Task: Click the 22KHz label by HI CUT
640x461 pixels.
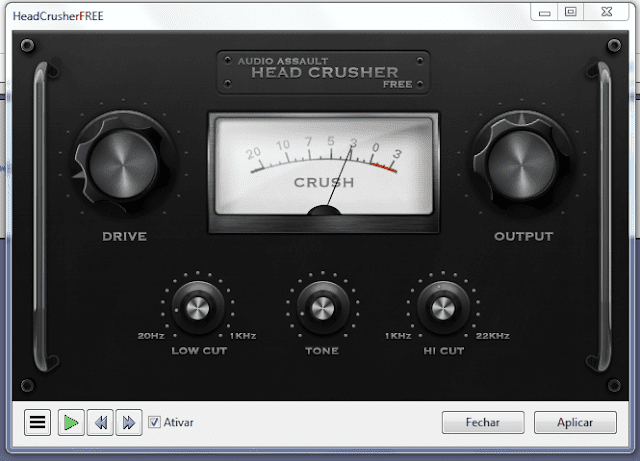Action: 492,336
